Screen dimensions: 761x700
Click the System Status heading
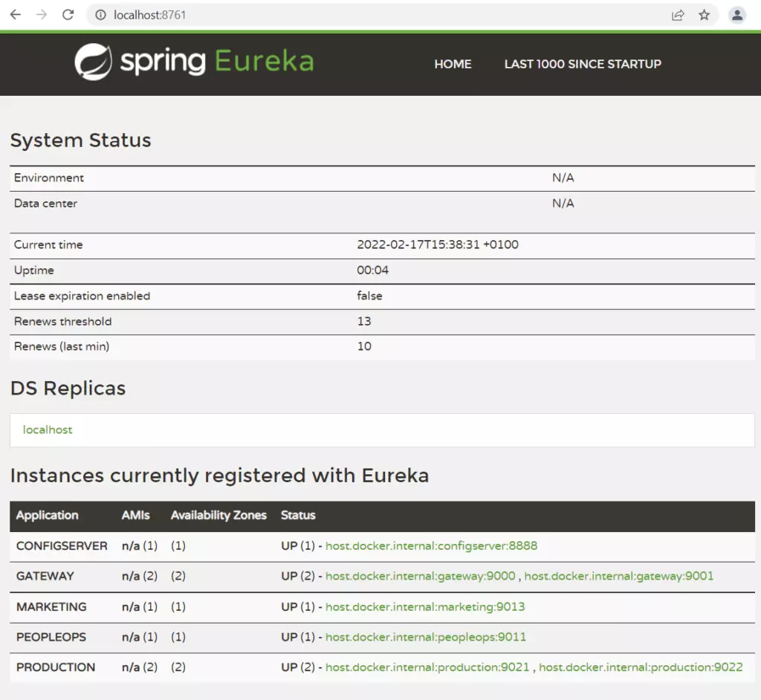[x=80, y=140]
